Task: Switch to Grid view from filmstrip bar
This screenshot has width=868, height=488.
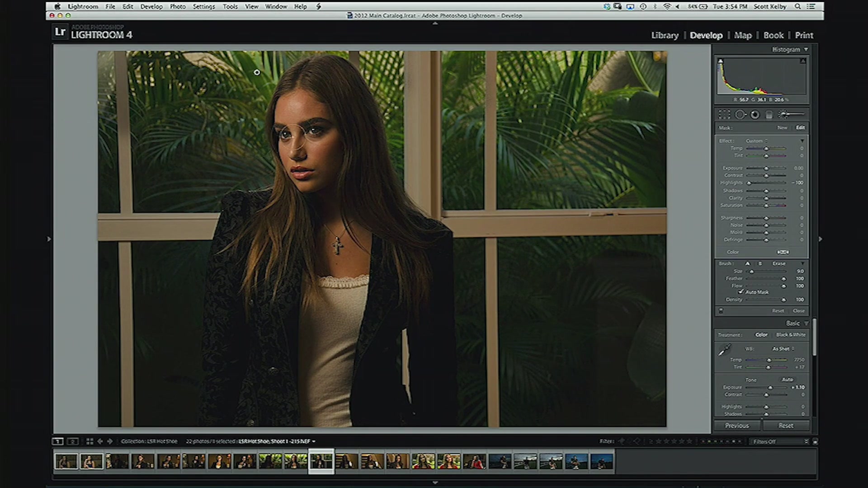Action: 90,441
